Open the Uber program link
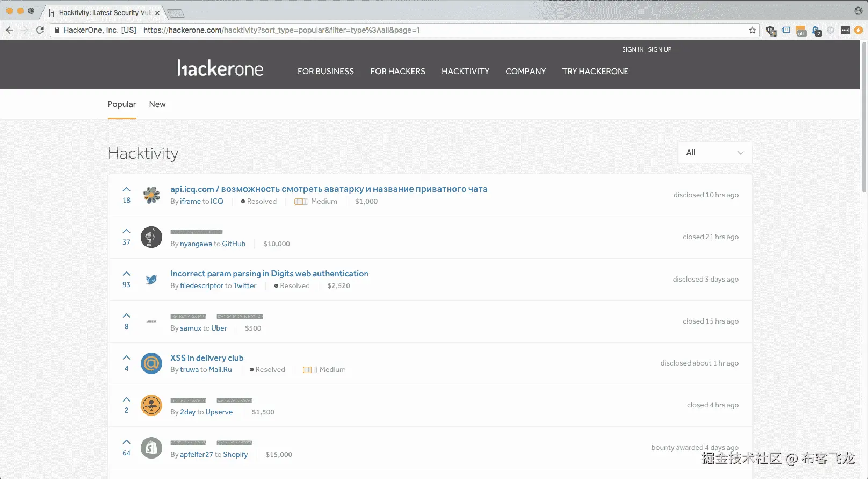Screen dimensions: 868x479 (219, 328)
